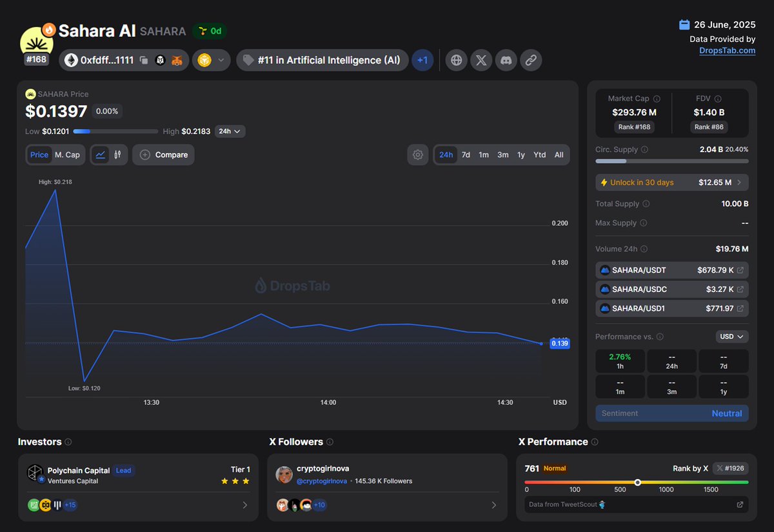Show +10 more X followers
The width and height of the screenshot is (774, 532).
319,505
